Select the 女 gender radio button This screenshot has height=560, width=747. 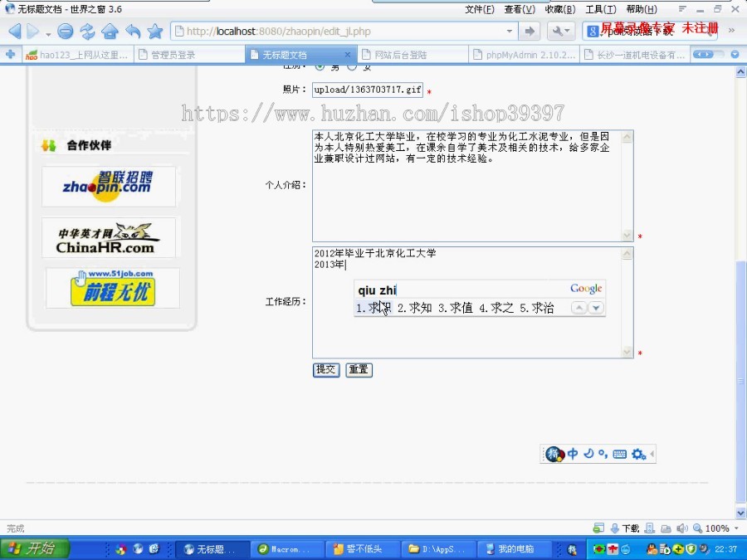(352, 67)
